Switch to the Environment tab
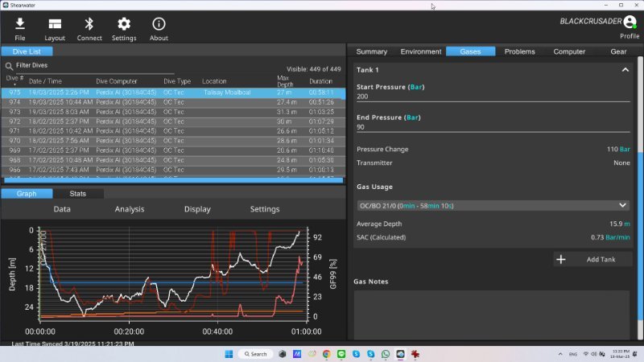The height and width of the screenshot is (362, 644). point(421,51)
